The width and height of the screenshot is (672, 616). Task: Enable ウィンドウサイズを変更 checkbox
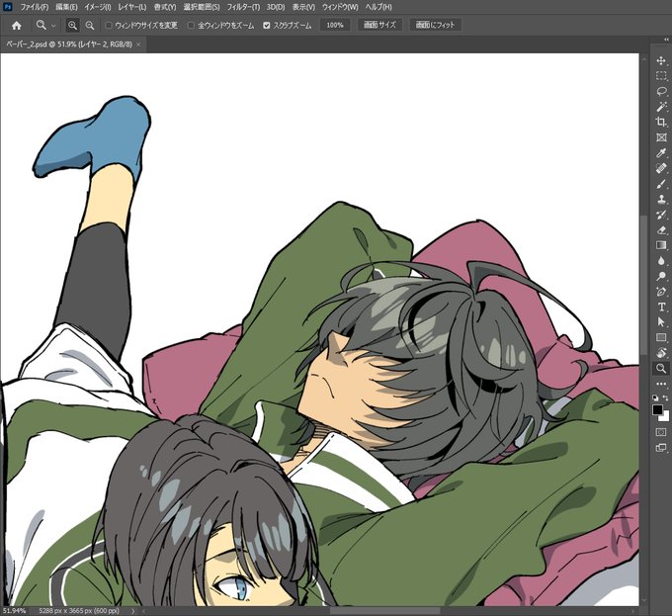(x=109, y=26)
